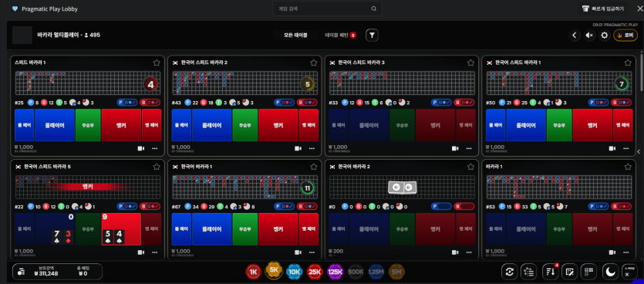The width and height of the screenshot is (644, 284).
Task: Select the red 1K chip
Action: pos(254,272)
